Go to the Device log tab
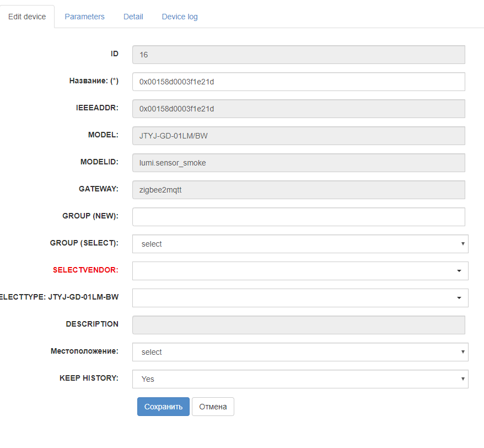The height and width of the screenshot is (448, 484). 179,17
